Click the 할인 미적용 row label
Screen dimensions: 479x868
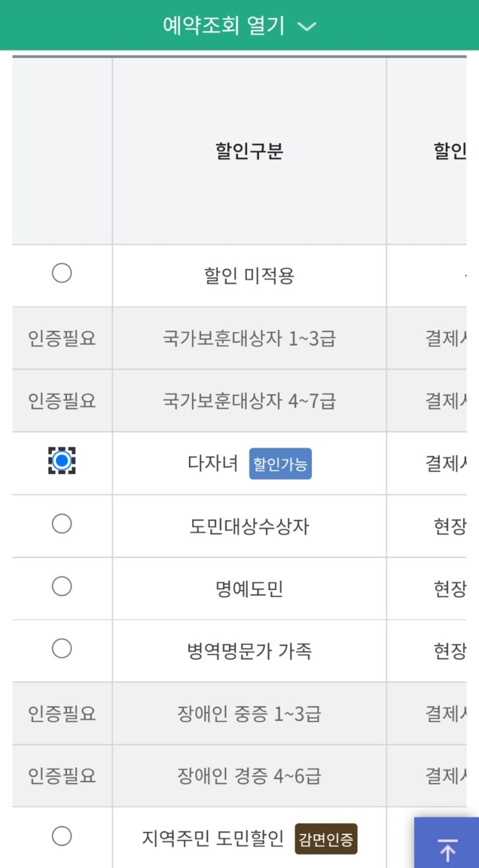[x=249, y=277]
